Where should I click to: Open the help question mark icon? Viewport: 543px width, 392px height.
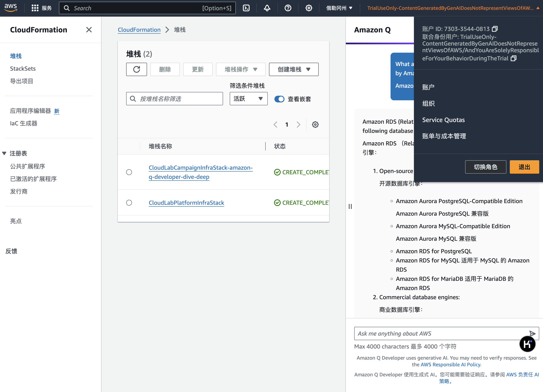click(x=288, y=8)
